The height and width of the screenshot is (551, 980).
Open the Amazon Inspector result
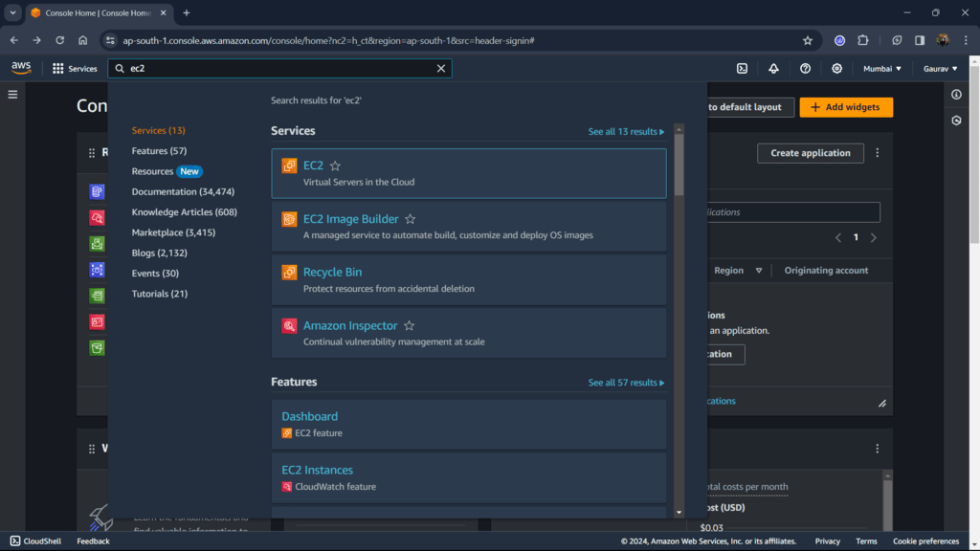pos(350,325)
